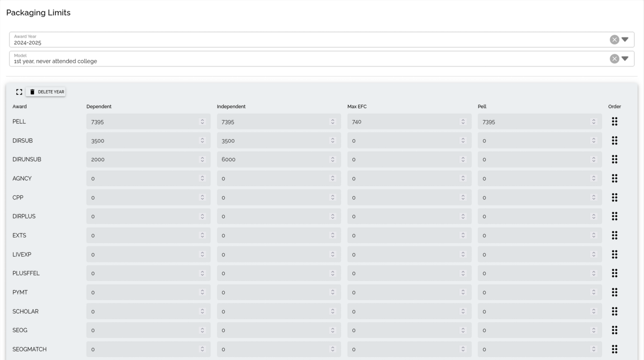Click the fullscreen expand icon
This screenshot has height=360, width=644.
19,92
